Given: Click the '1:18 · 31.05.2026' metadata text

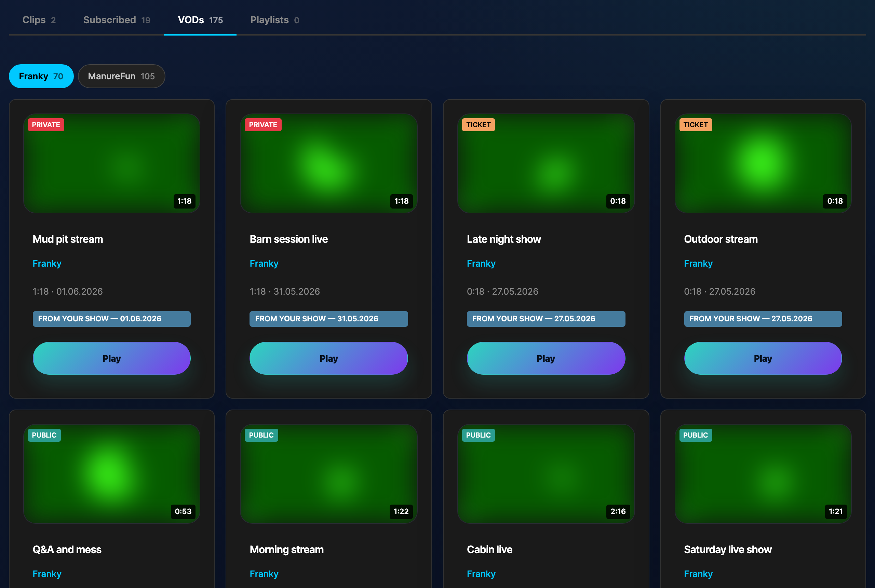Looking at the screenshot, I should [x=284, y=292].
